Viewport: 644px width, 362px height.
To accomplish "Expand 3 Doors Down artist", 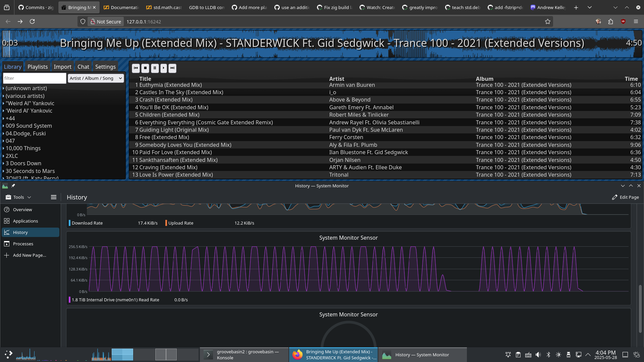I will click(x=3, y=164).
